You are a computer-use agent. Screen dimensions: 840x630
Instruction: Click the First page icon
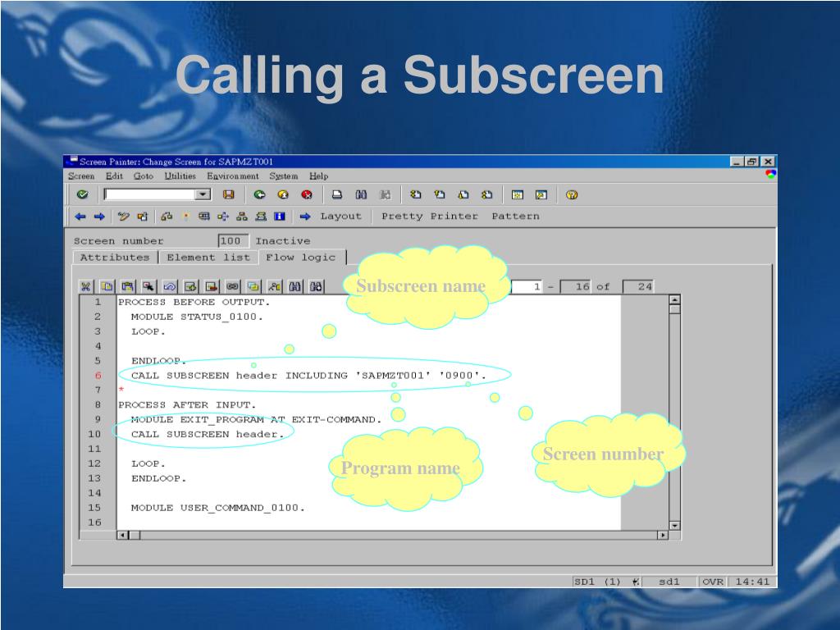416,195
